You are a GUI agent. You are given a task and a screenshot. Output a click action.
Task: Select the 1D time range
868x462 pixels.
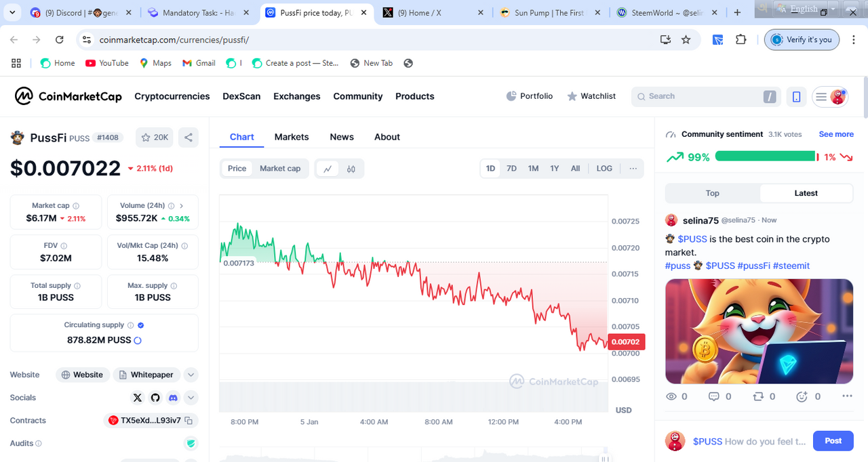tap(490, 169)
